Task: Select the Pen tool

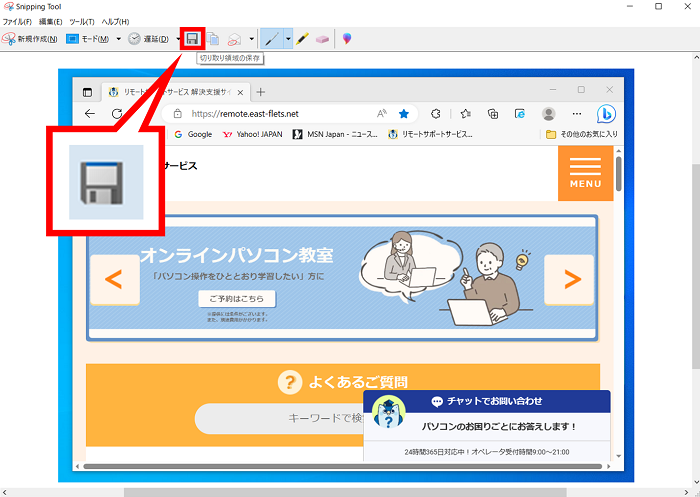Action: tap(271, 39)
